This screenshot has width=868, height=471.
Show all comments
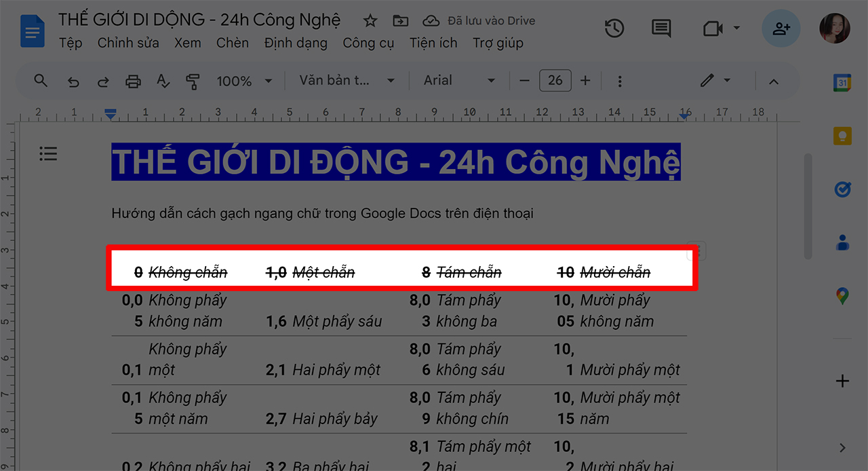pyautogui.click(x=660, y=28)
